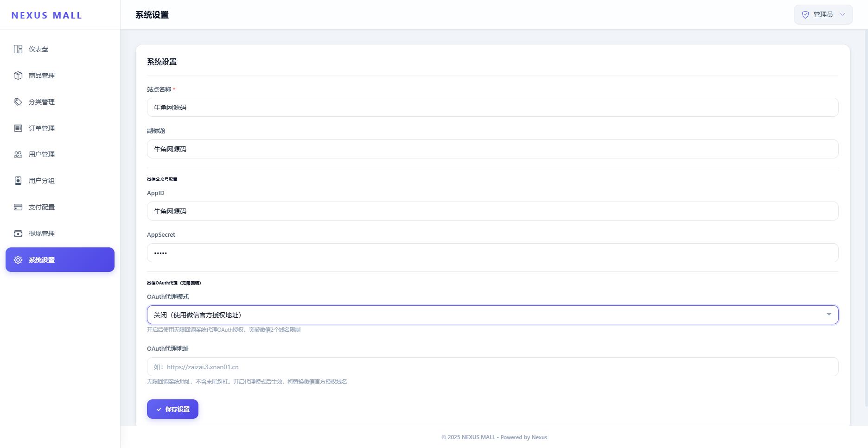The image size is (868, 448).
Task: Open the 管理员 account dropdown
Action: pos(823,15)
